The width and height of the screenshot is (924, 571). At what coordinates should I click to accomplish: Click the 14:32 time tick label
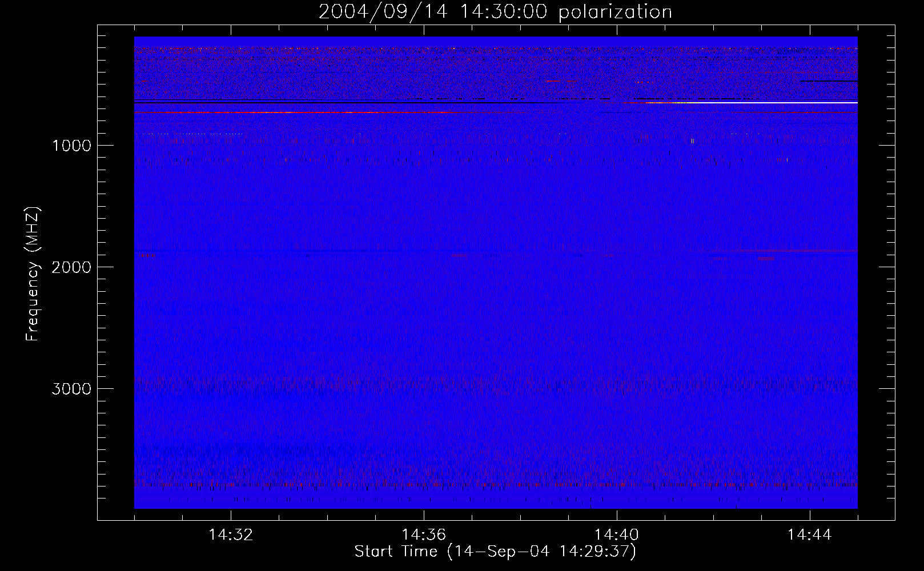point(231,535)
